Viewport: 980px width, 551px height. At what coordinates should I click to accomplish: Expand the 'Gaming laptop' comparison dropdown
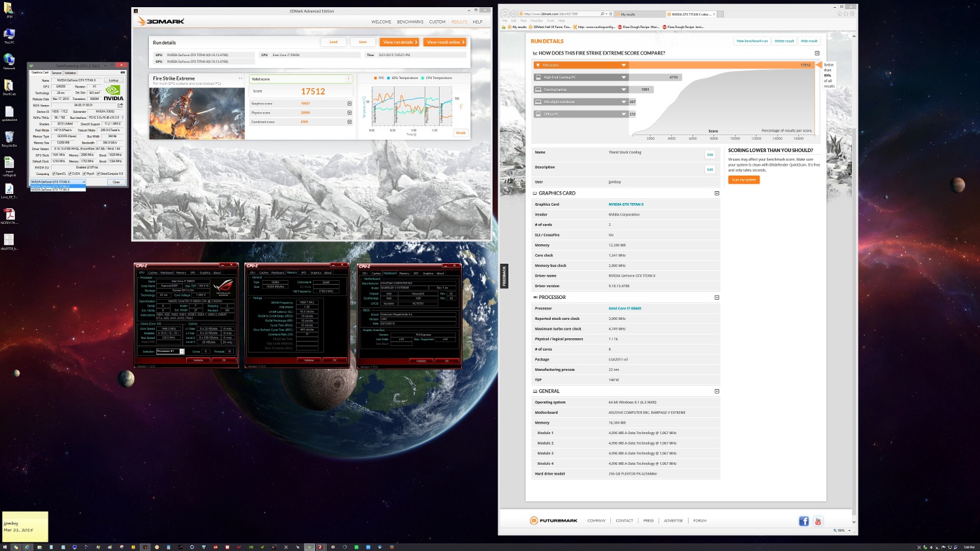624,89
